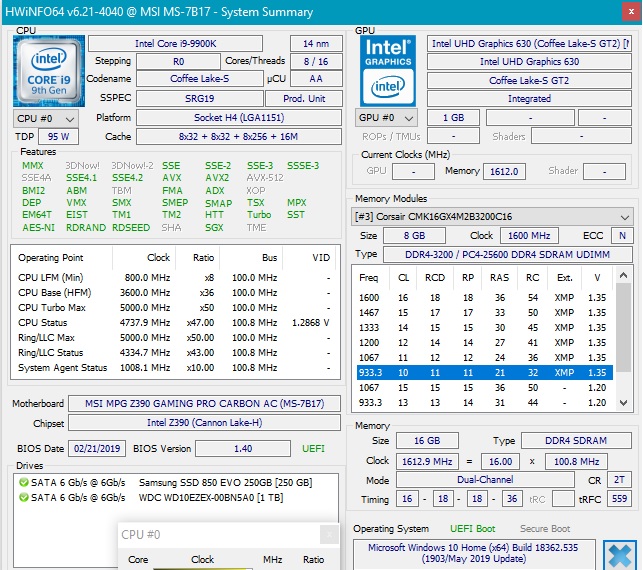Click the TDP 95 W field

pyautogui.click(x=58, y=137)
